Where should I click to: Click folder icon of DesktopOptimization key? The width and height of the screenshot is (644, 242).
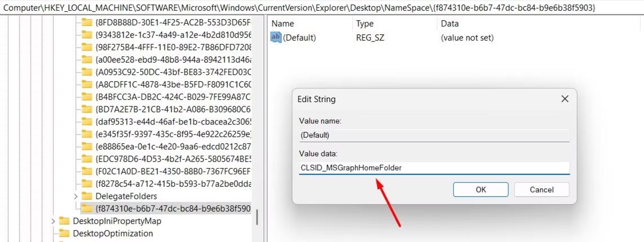coord(64,233)
